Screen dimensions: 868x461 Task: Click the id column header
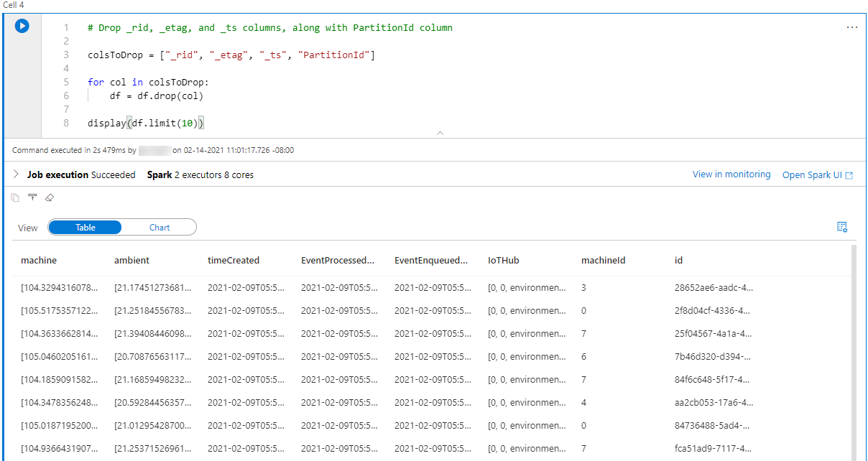coord(678,260)
